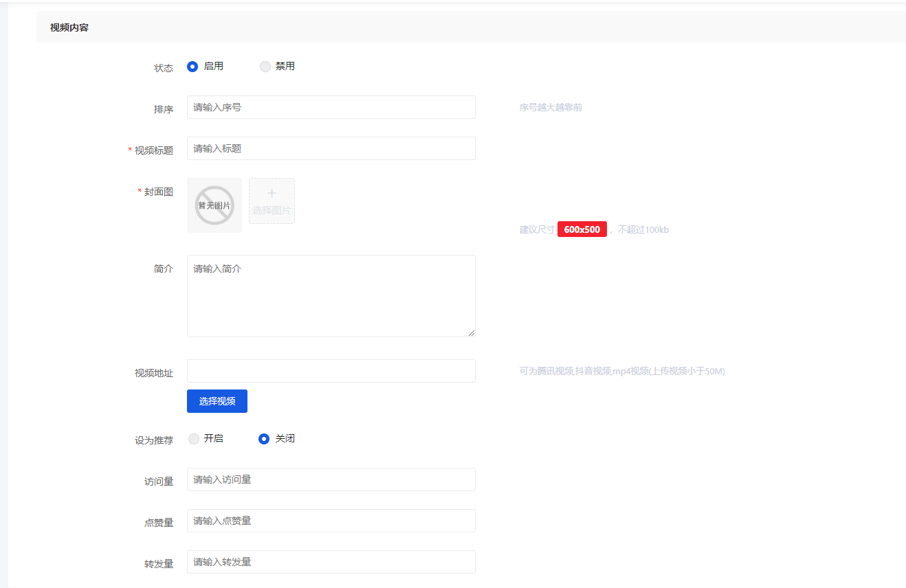906x588 pixels.
Task: Click the 转发量 input field
Action: coord(331,562)
